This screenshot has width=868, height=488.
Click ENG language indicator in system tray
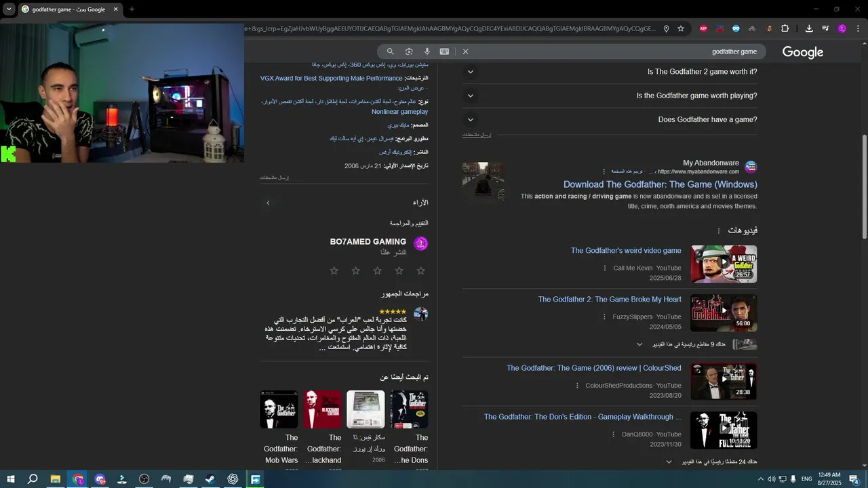coord(806,479)
